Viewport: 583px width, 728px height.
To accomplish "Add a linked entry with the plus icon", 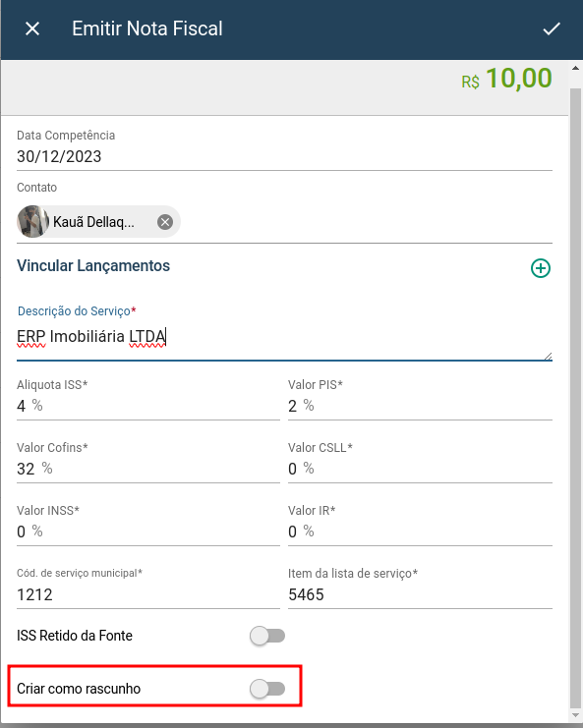I will [x=541, y=268].
